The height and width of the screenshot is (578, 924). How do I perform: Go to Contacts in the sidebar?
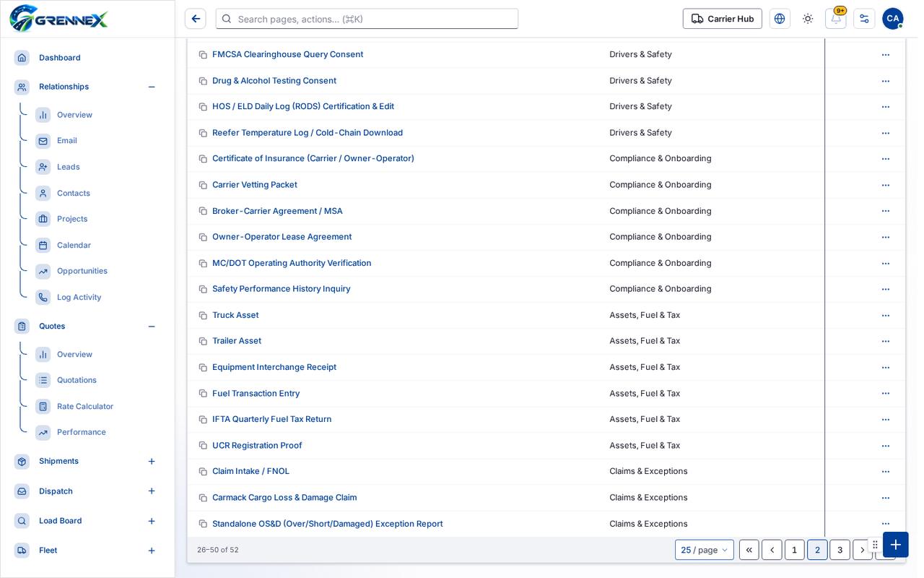point(74,193)
